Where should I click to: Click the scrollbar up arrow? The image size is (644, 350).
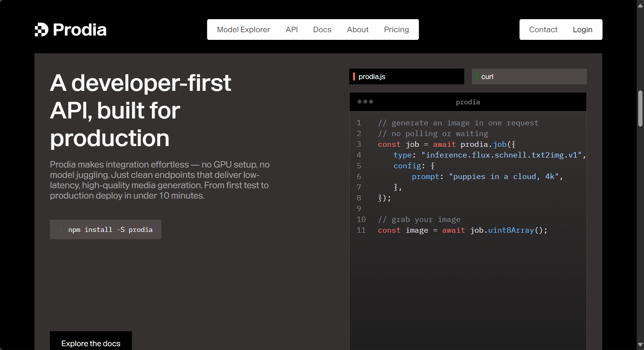tap(640, 5)
